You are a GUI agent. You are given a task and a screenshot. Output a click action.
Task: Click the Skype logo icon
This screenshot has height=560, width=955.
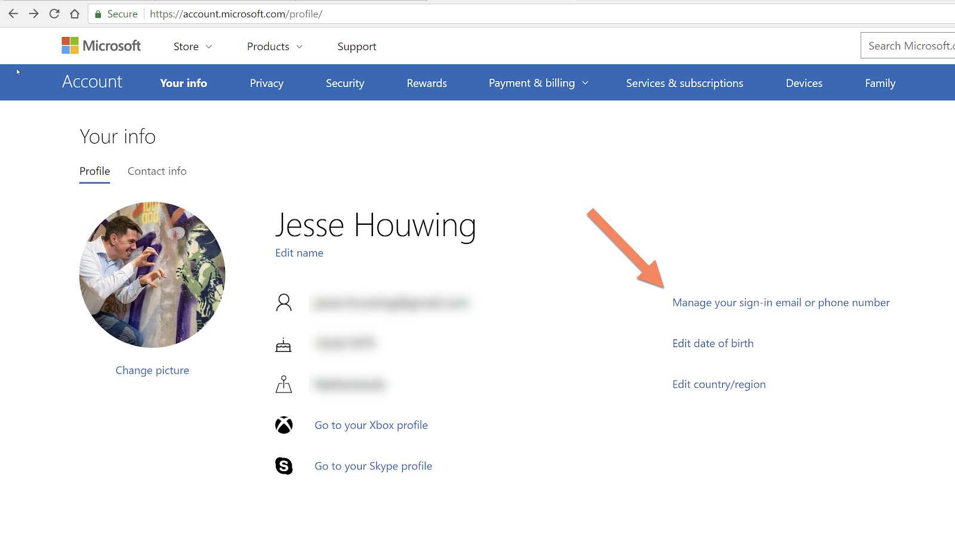[284, 466]
